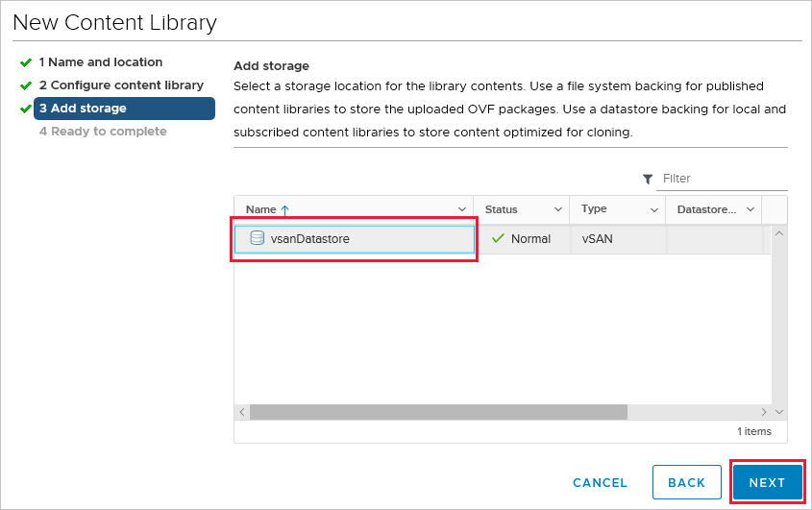Image resolution: width=812 pixels, height=510 pixels.
Task: Select step 3 Add storage
Action: coord(123,109)
